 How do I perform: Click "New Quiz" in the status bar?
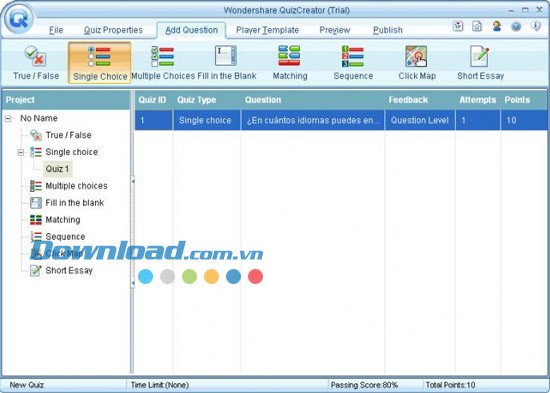pyautogui.click(x=27, y=385)
